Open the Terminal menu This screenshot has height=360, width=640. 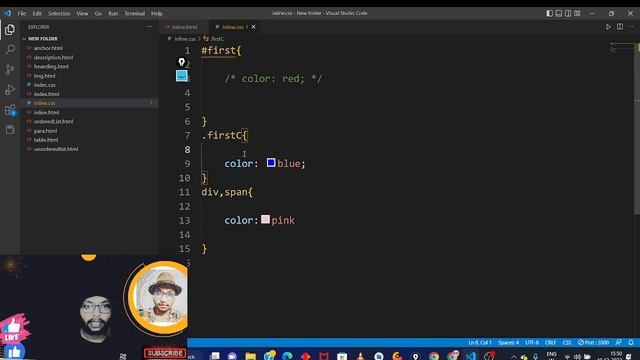(x=135, y=13)
